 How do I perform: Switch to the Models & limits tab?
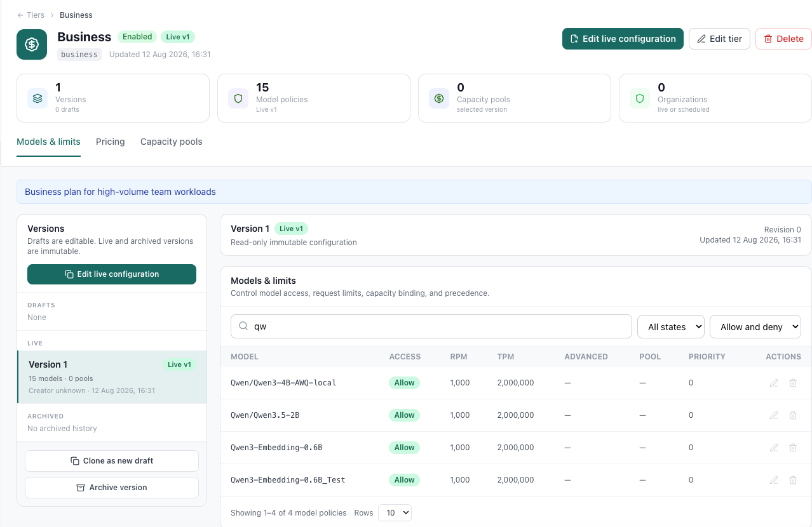[x=48, y=142]
